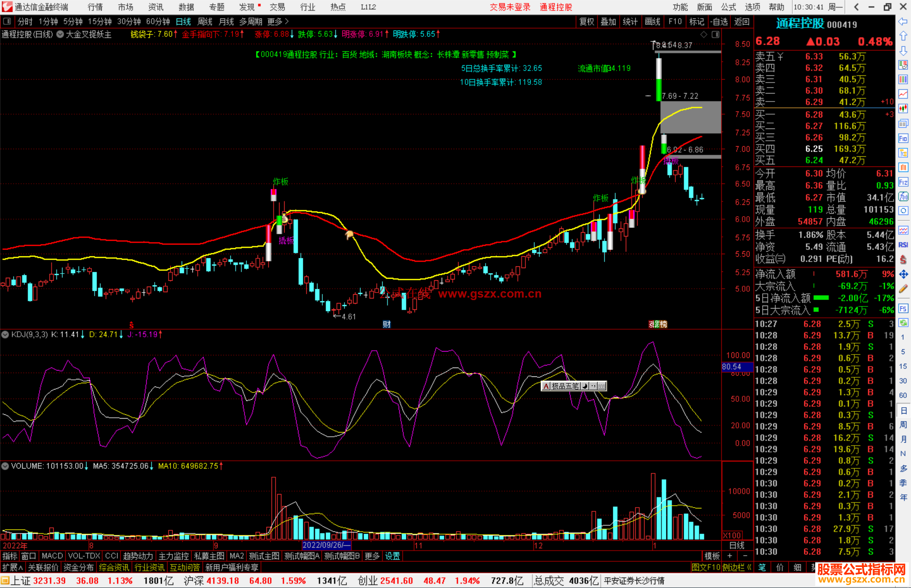Viewport: 911px width, 588px height.
Task: Toggle the side panel icon above the chart
Action: (716, 35)
